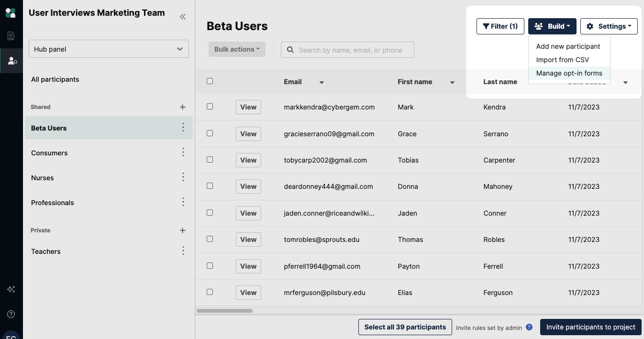The image size is (644, 339).
Task: Open All participants list
Action: (x=55, y=79)
